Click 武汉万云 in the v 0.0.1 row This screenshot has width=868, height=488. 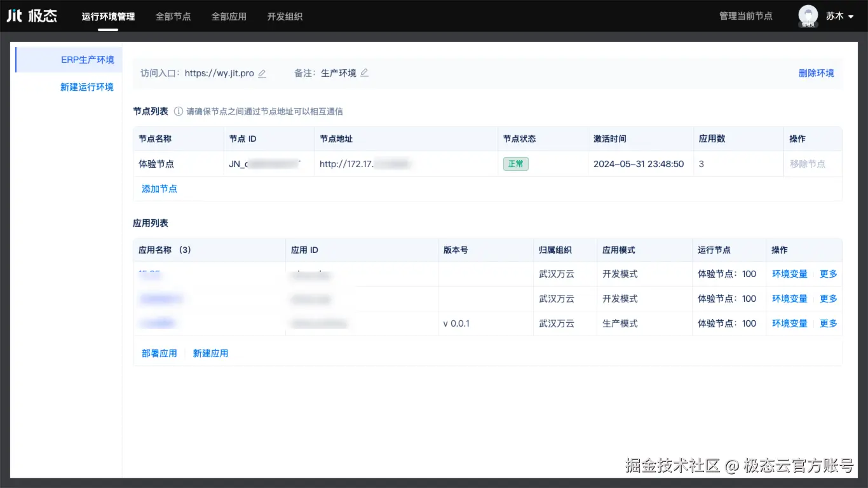point(557,323)
